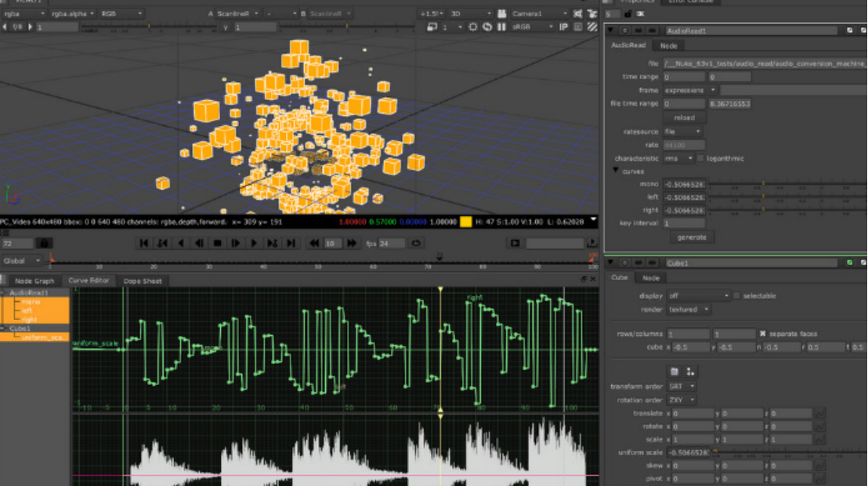This screenshot has height=486, width=868.
Task: Open the ratesource file dropdown
Action: coord(682,131)
